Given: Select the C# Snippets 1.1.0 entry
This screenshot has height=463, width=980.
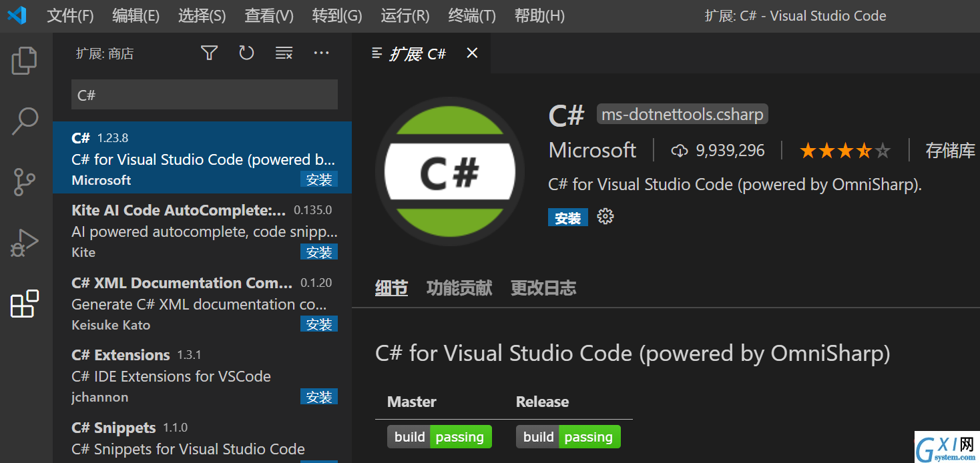Looking at the screenshot, I should pos(202,437).
